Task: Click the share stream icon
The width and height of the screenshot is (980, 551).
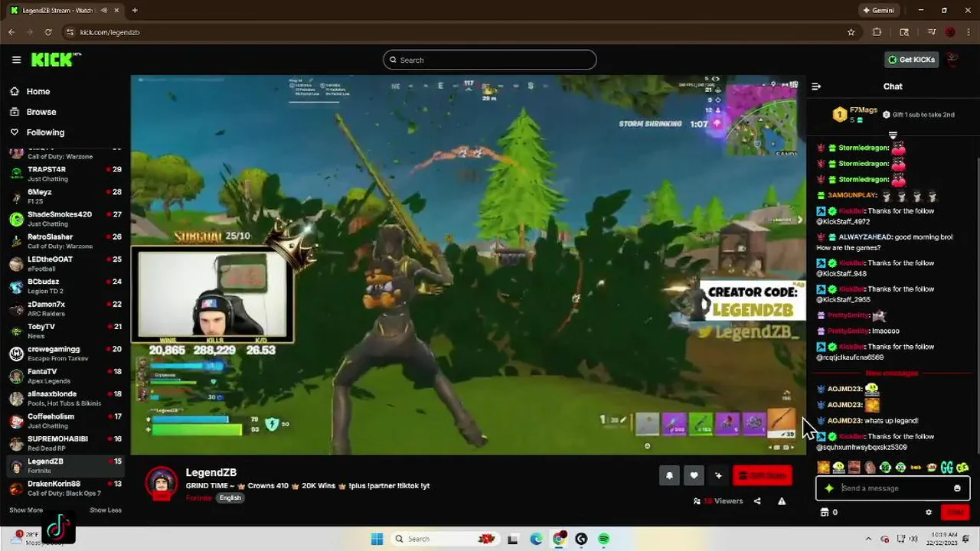Action: [x=757, y=501]
